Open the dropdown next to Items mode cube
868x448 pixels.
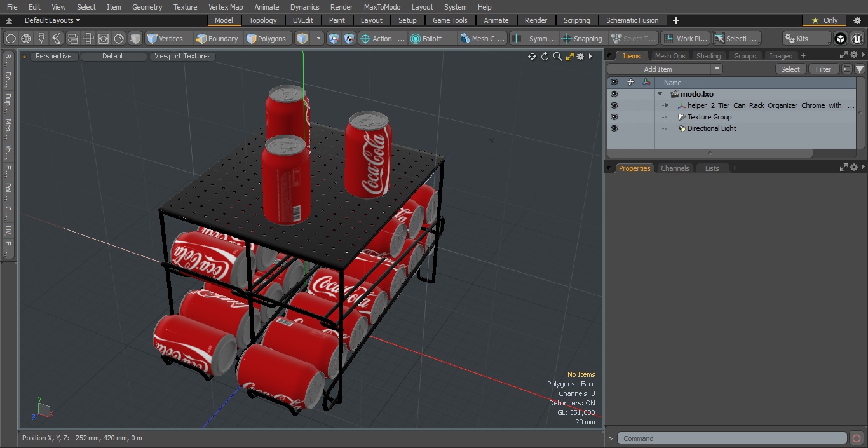tap(318, 39)
